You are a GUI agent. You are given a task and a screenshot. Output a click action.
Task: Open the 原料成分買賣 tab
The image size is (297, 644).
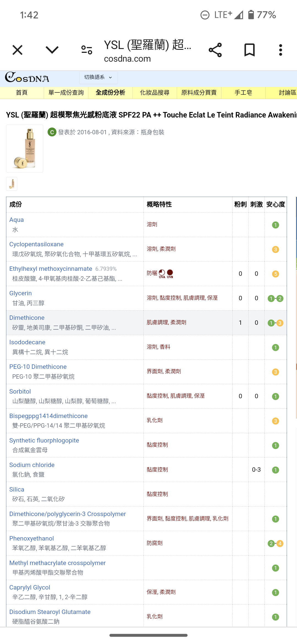199,93
